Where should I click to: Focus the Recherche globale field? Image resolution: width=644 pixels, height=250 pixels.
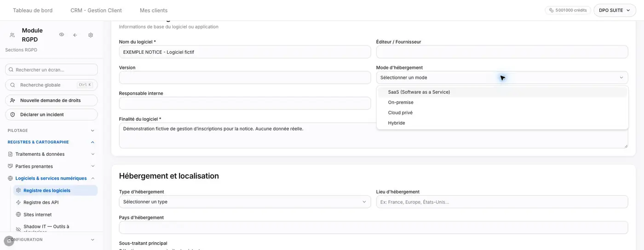click(52, 85)
